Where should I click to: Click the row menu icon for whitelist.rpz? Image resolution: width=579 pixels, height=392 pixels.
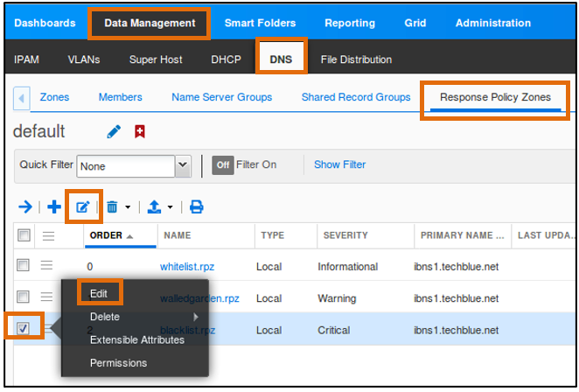pos(47,265)
